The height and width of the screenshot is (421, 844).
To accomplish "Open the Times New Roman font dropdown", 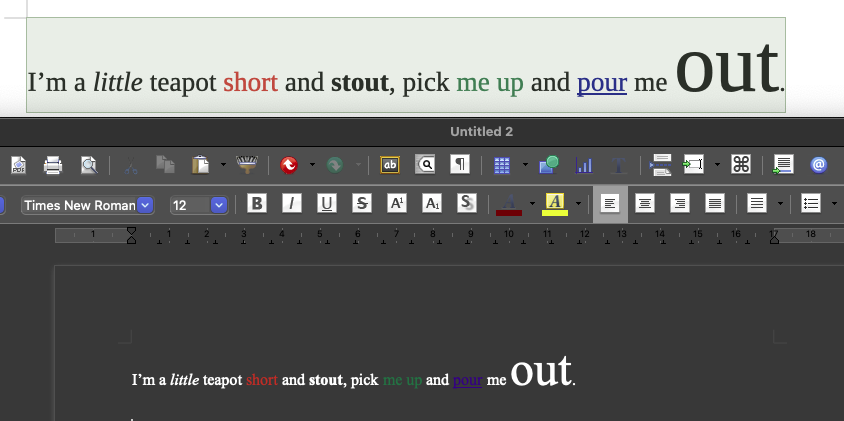I will point(145,205).
